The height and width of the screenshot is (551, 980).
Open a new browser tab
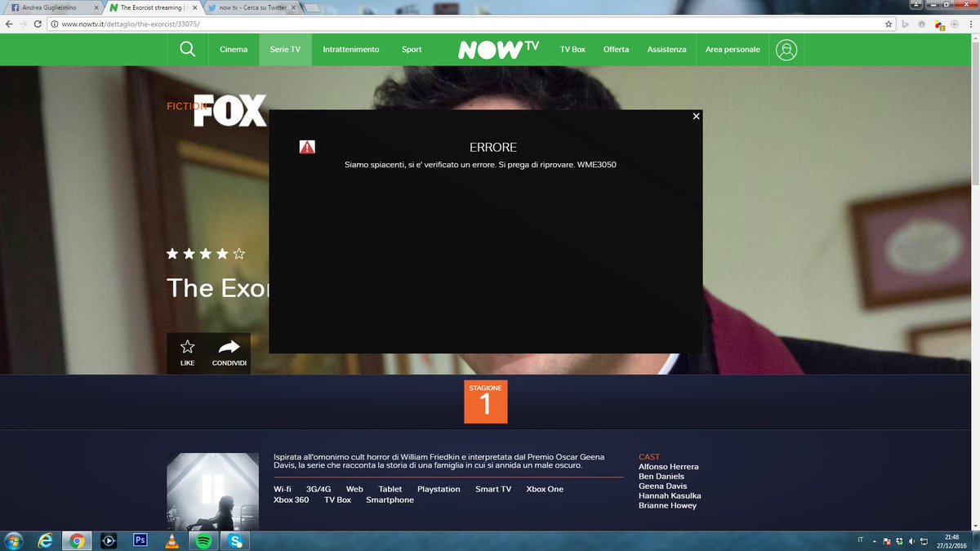[311, 8]
